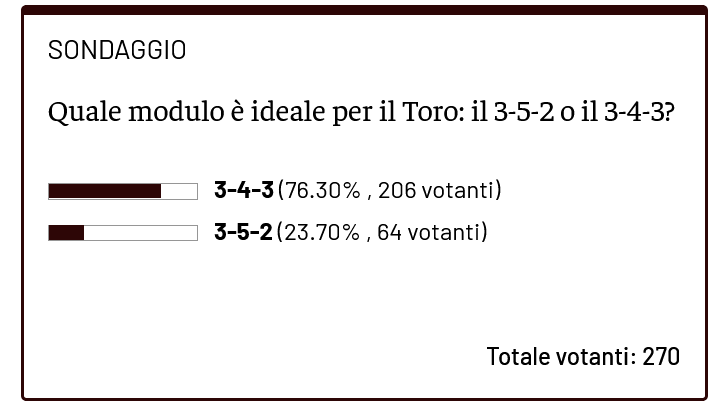This screenshot has height=409, width=726.
Task: Click the filled part of the 3-5-2 bar
Action: point(66,233)
